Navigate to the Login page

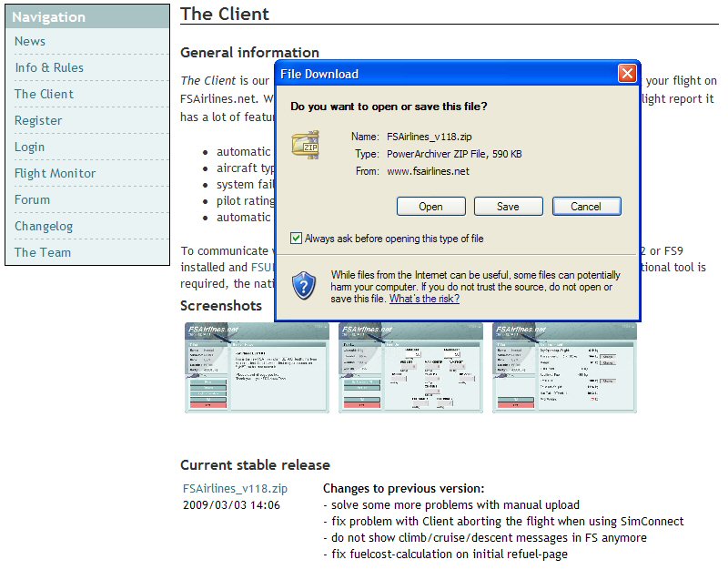(30, 148)
